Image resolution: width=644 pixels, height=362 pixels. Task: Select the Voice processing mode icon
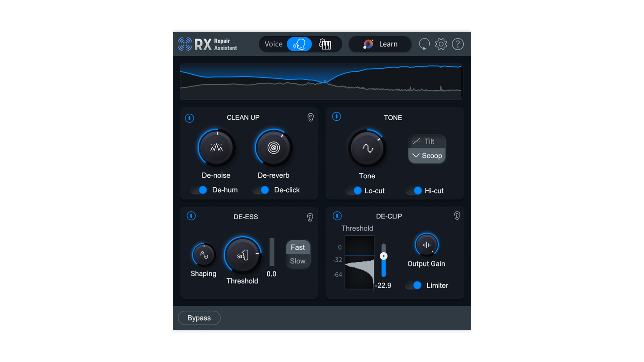pyautogui.click(x=300, y=44)
